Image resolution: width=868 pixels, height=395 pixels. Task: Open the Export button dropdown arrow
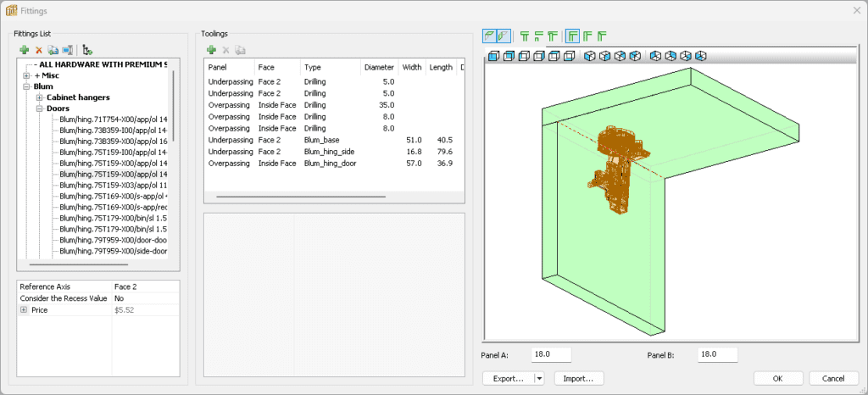point(538,378)
